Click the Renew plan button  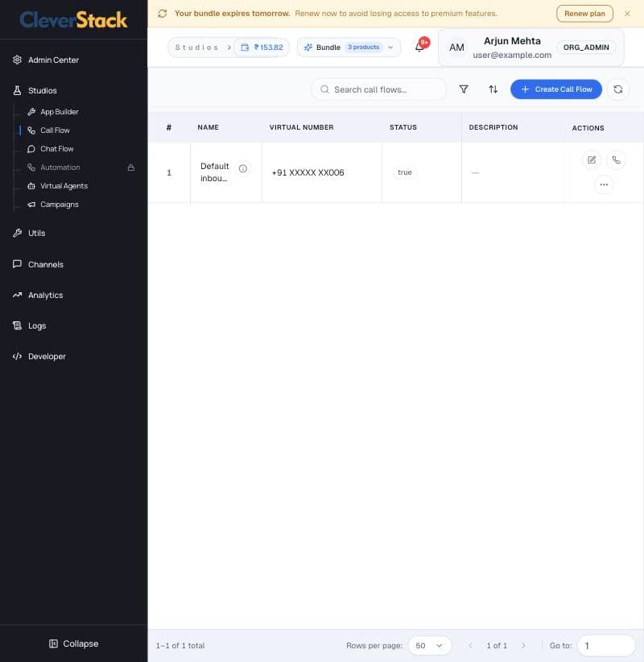(x=584, y=14)
